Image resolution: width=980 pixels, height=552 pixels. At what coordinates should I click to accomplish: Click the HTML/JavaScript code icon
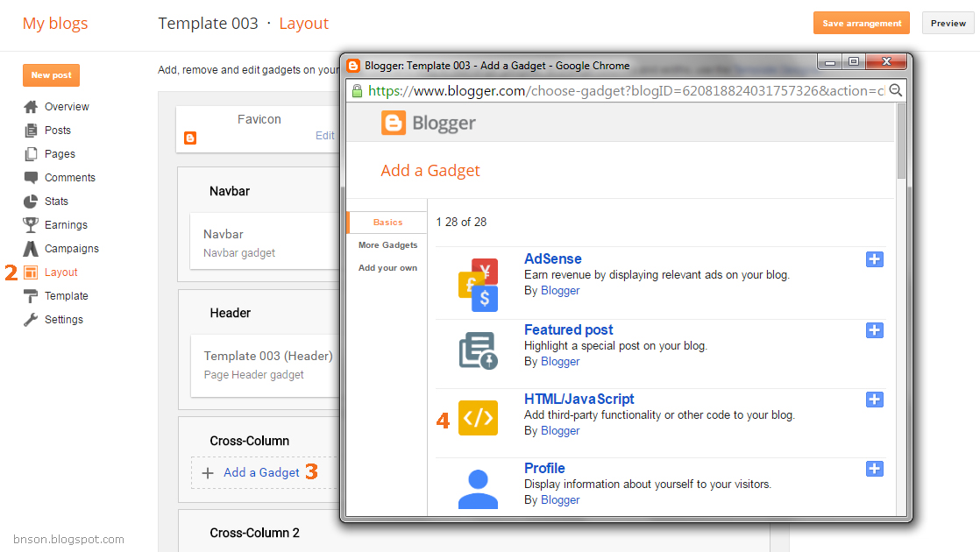[x=478, y=418]
